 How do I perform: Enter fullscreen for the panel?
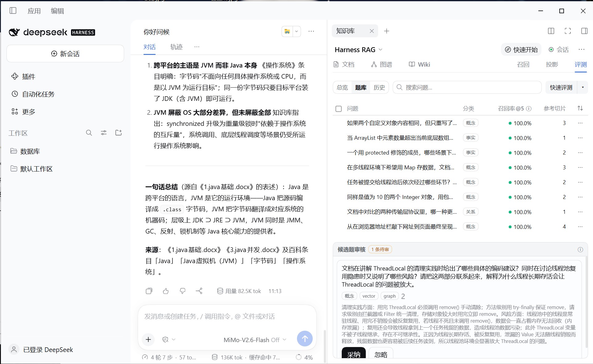tap(568, 31)
